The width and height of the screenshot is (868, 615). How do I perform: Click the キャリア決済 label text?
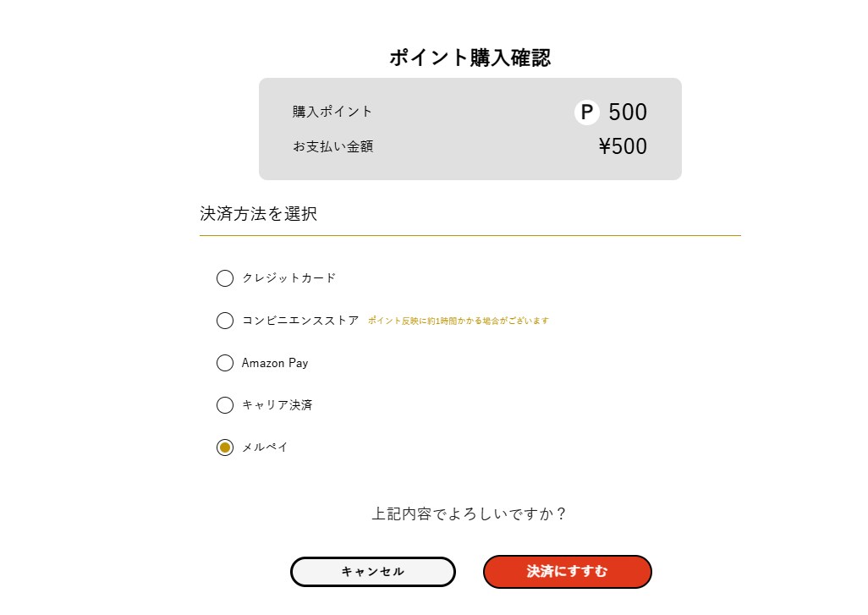(277, 405)
